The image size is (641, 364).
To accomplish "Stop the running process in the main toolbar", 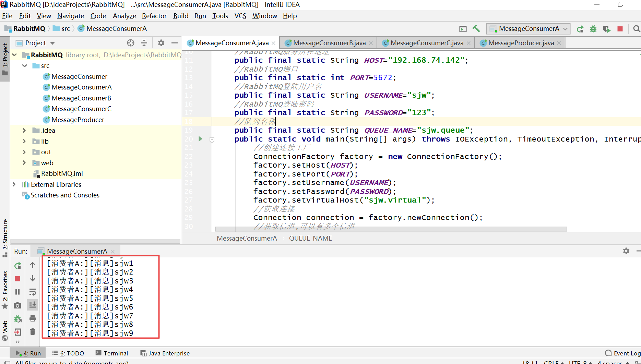I will (620, 29).
